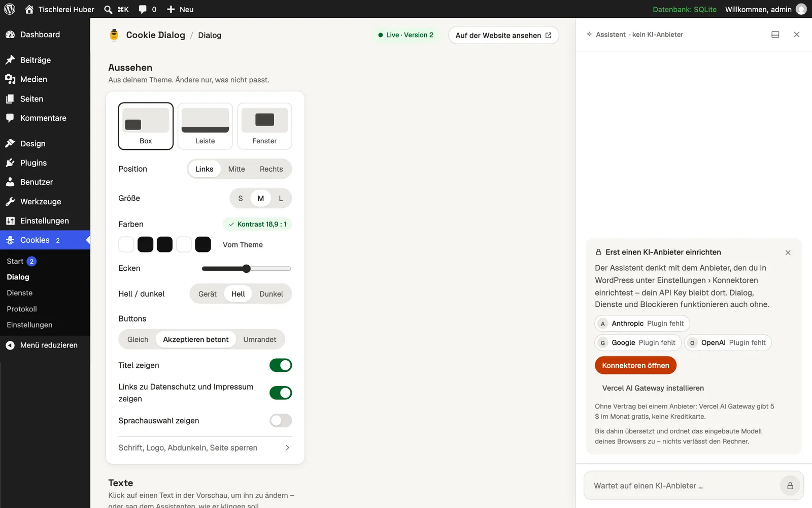Image resolution: width=812 pixels, height=508 pixels.
Task: Click the first white color swatch
Action: click(126, 244)
